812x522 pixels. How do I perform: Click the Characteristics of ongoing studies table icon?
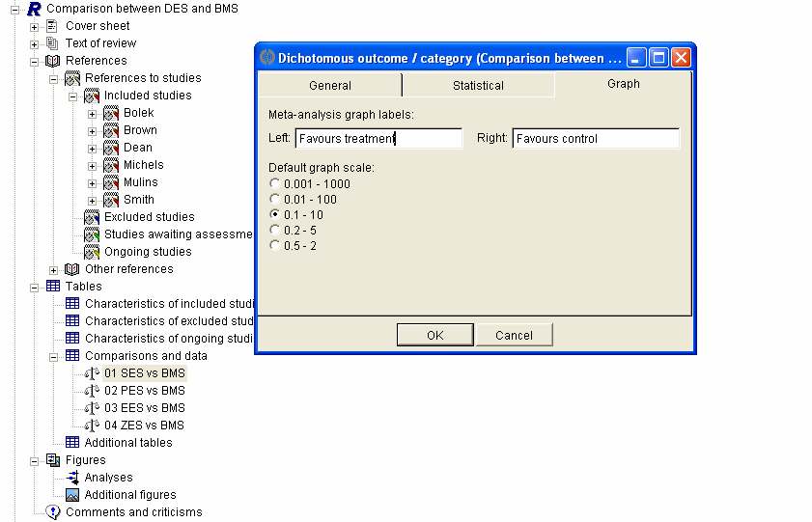pyautogui.click(x=72, y=339)
